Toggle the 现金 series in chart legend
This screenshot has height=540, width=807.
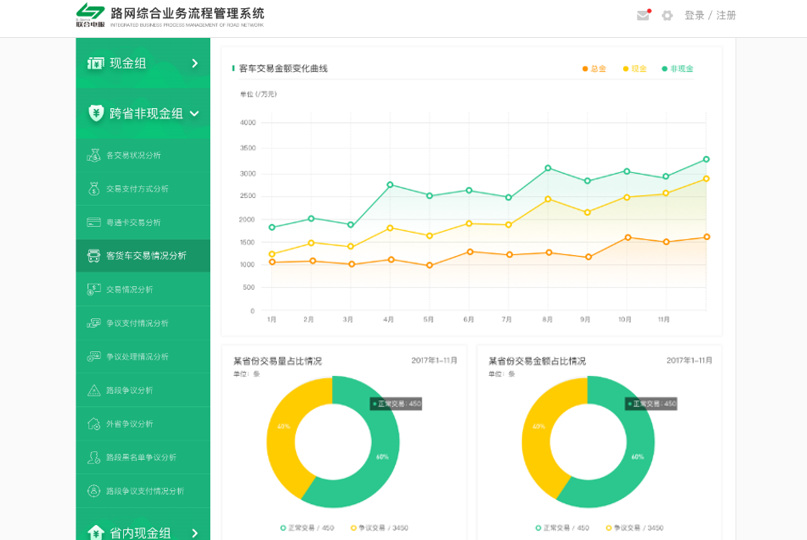(635, 68)
